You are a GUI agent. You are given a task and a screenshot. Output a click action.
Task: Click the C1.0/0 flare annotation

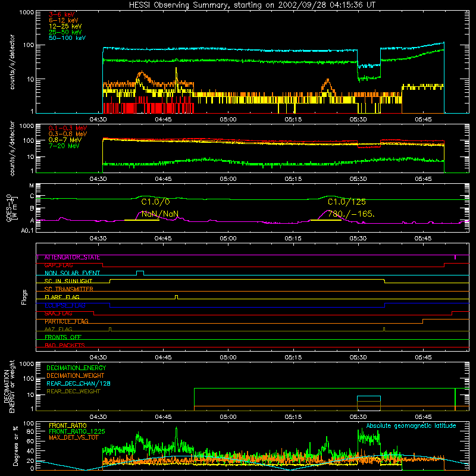coord(155,202)
